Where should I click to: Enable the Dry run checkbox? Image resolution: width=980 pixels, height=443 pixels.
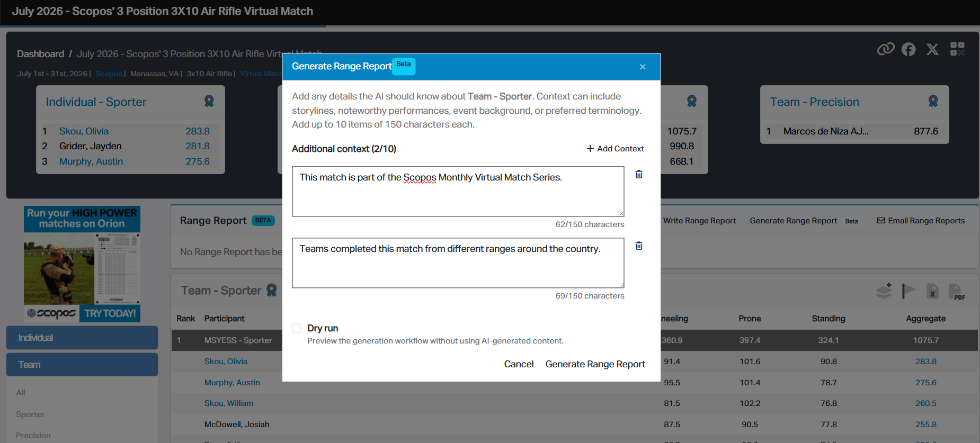(x=297, y=328)
